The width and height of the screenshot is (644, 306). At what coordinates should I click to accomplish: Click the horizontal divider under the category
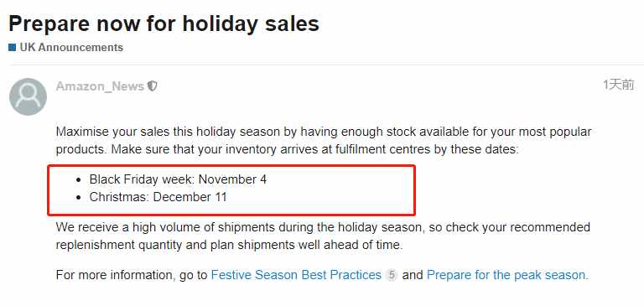(326, 65)
